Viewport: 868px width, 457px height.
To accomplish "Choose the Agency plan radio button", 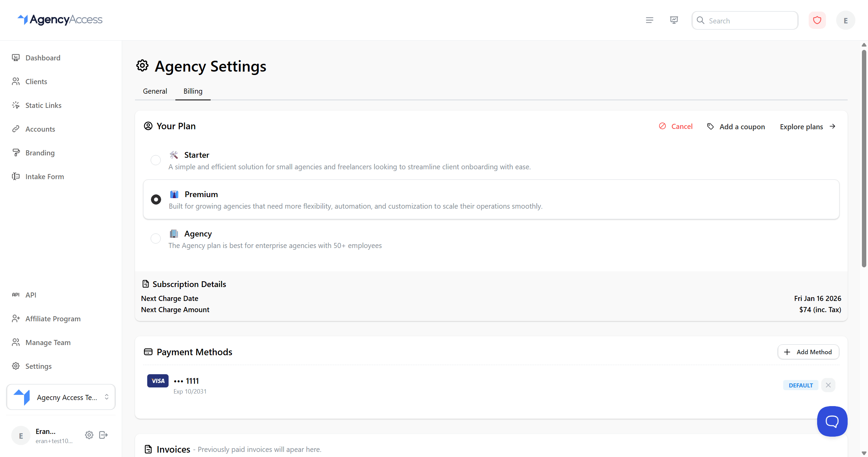I will [156, 239].
